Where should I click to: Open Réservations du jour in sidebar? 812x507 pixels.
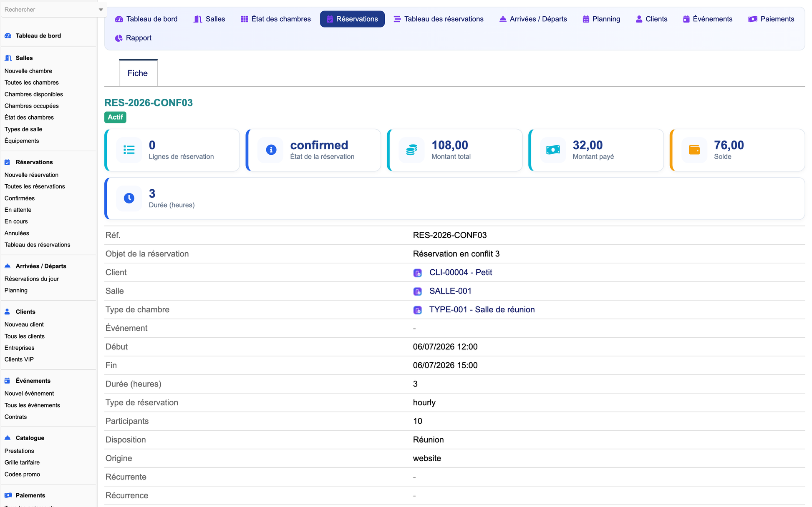pos(32,279)
